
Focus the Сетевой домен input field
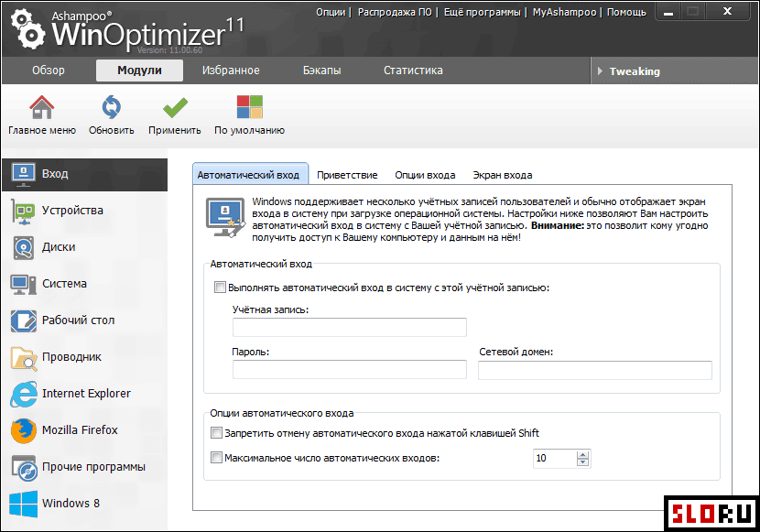click(x=595, y=370)
